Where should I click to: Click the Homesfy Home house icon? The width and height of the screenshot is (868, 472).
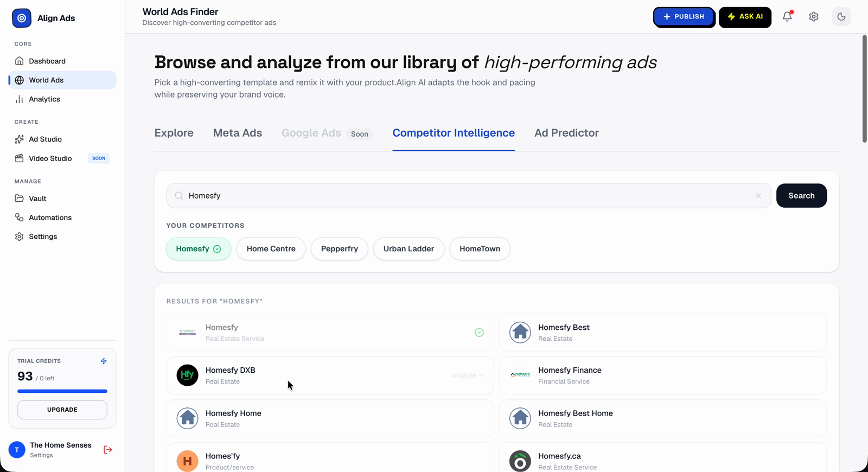coord(187,418)
